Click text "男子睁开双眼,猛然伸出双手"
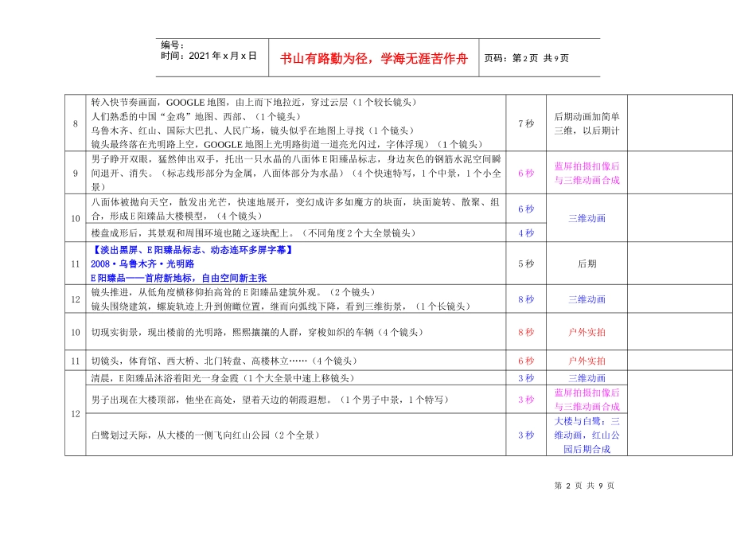This screenshot has height=535, width=756. coord(296,173)
